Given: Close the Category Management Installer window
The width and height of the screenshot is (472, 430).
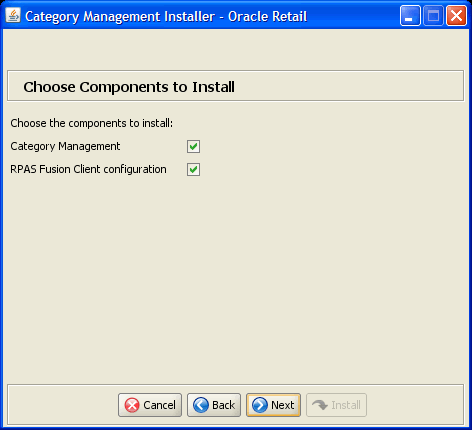Looking at the screenshot, I should (x=456, y=16).
